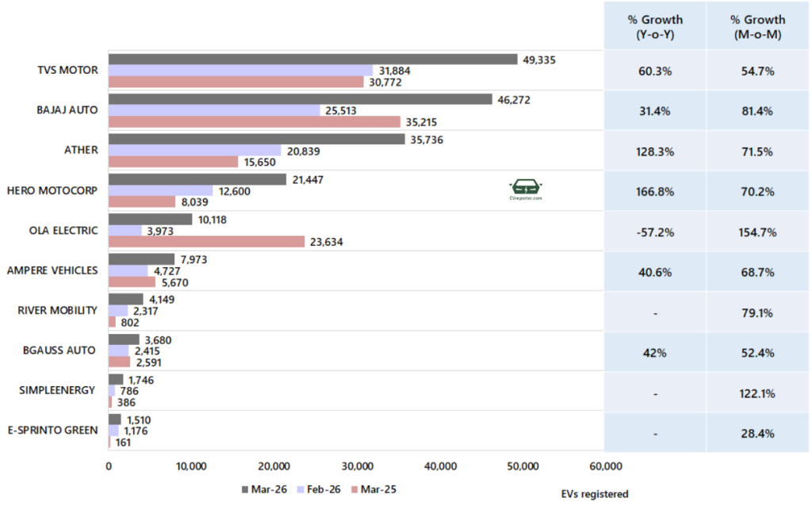Click Ather's Feb-26 bar of 20,839
Image resolution: width=812 pixels, height=506 pixels.
[194, 151]
